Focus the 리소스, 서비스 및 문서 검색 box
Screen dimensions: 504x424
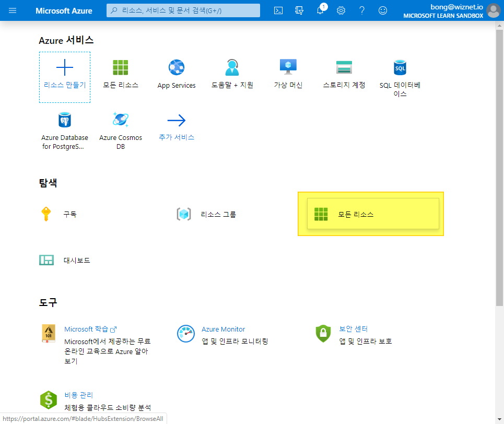coord(183,10)
